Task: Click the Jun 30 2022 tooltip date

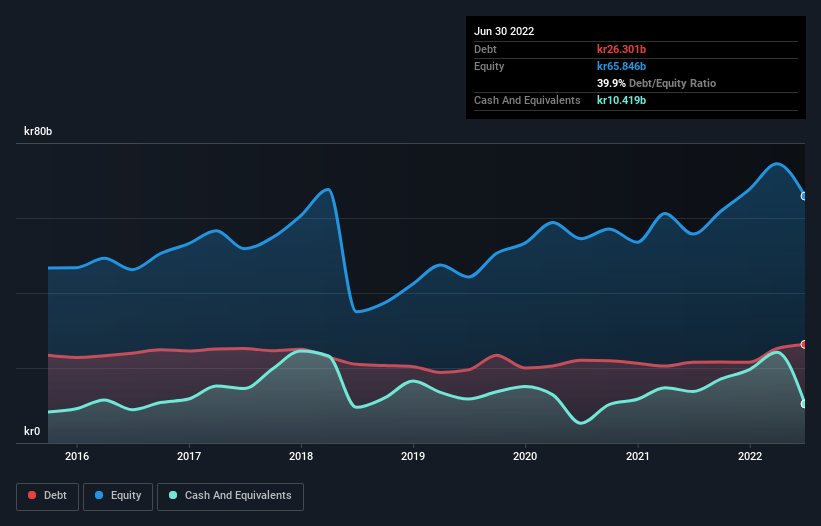Action: (x=504, y=31)
